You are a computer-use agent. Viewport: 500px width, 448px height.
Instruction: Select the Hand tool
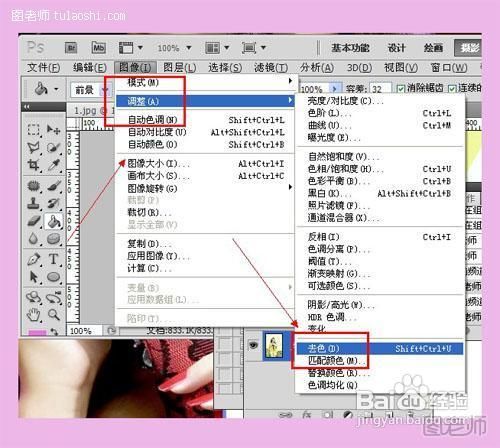pos(34,314)
